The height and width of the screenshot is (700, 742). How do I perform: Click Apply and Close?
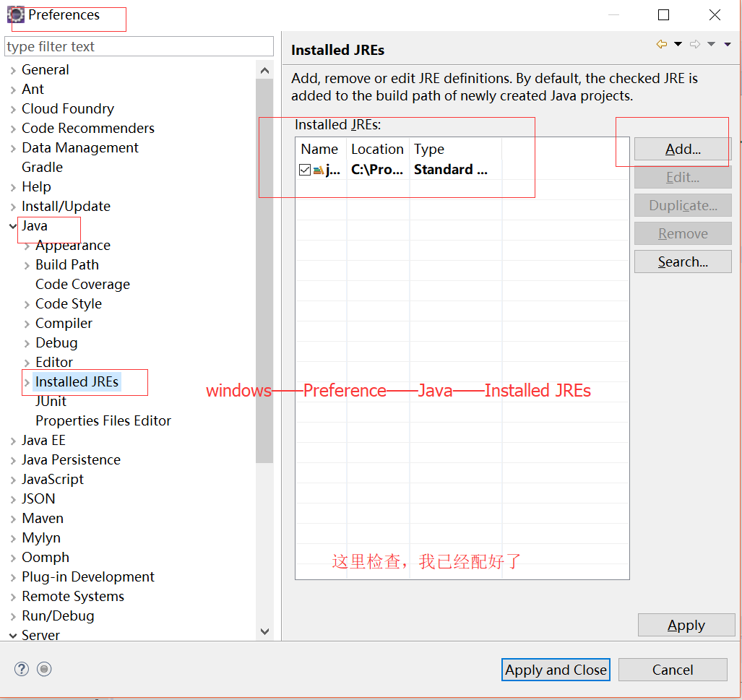[x=556, y=670]
